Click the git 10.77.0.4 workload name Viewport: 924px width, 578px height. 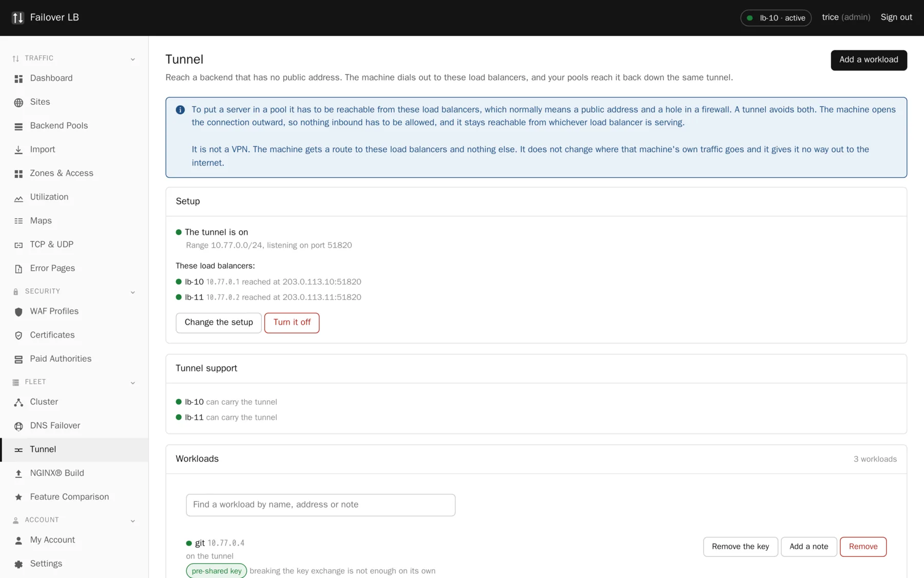point(220,543)
